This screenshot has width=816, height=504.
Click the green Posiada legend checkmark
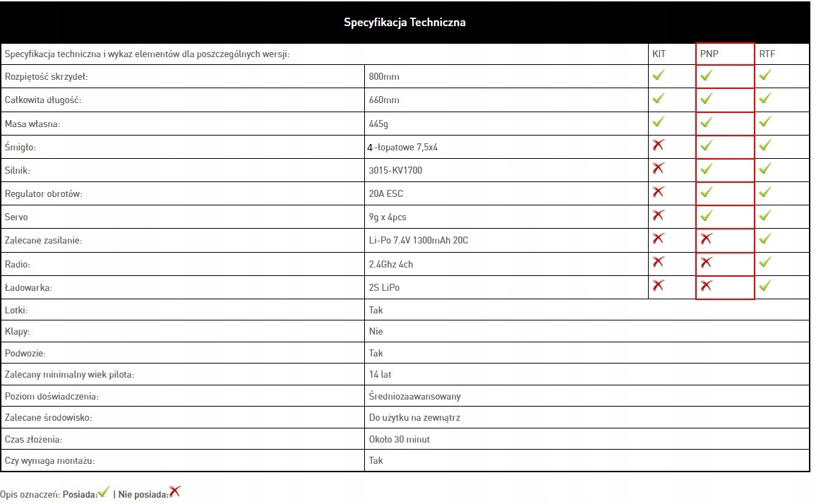click(x=104, y=493)
